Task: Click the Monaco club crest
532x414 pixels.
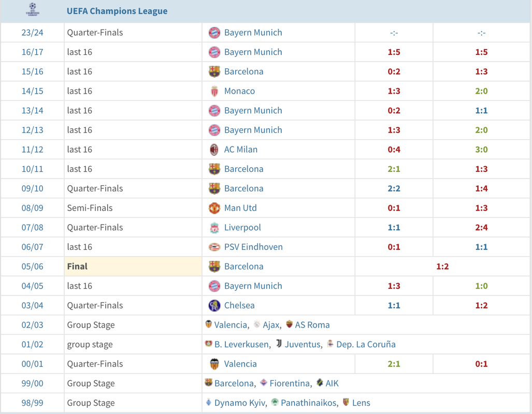Action: pos(214,91)
